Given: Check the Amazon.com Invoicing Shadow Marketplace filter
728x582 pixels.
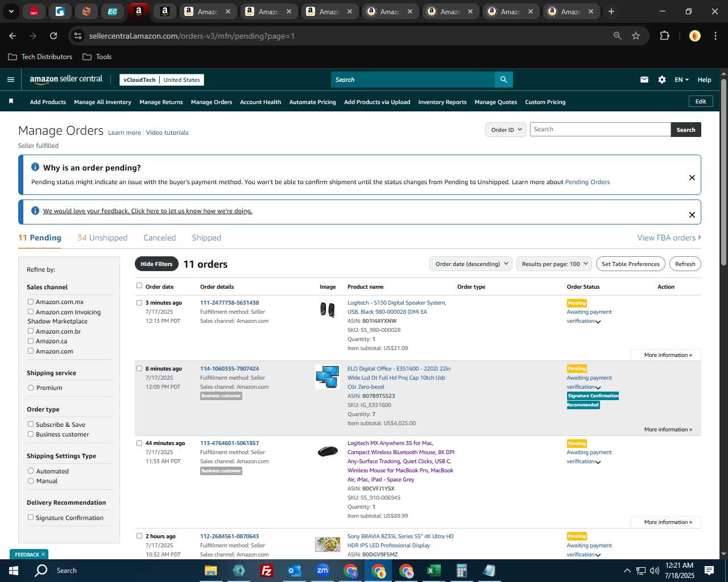Looking at the screenshot, I should point(31,311).
